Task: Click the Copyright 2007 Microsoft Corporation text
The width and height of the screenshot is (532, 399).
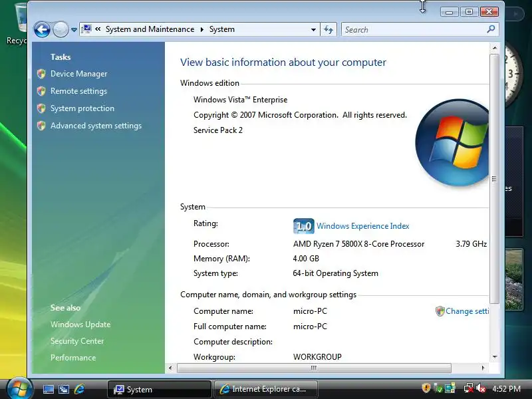Action: coord(300,115)
